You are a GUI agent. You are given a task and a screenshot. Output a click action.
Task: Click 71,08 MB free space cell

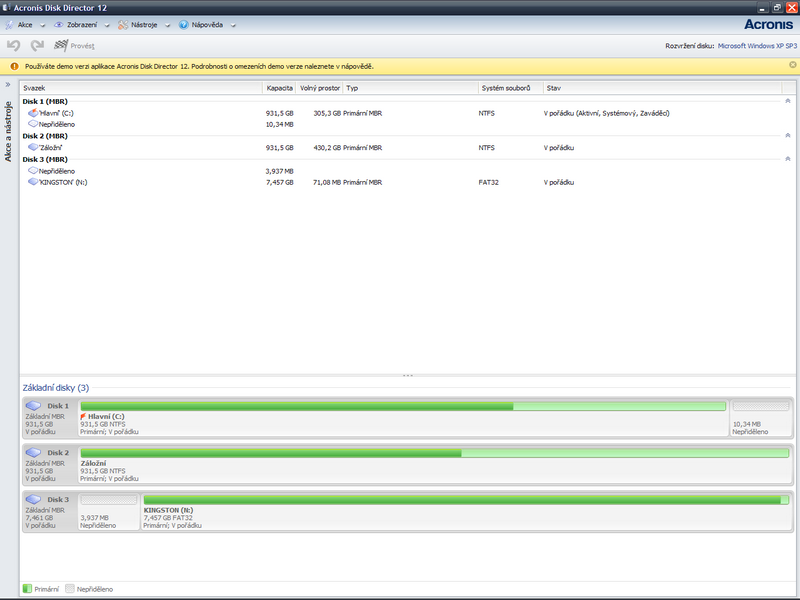pyautogui.click(x=327, y=182)
